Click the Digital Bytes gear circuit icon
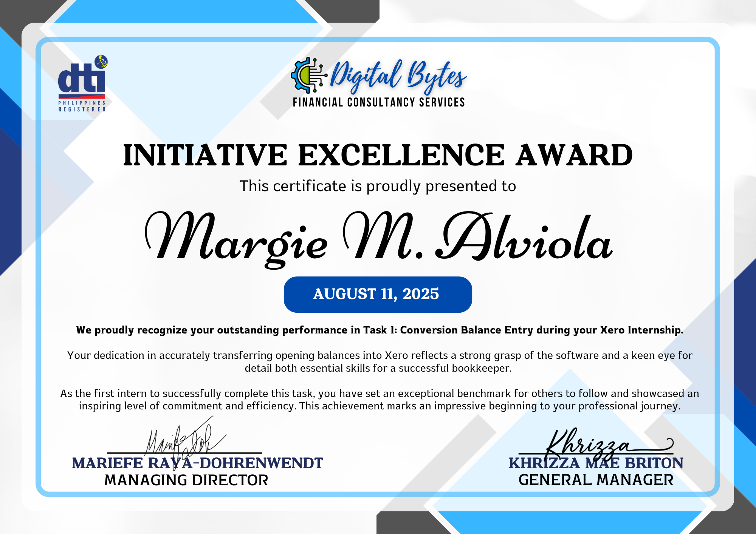 click(x=308, y=76)
